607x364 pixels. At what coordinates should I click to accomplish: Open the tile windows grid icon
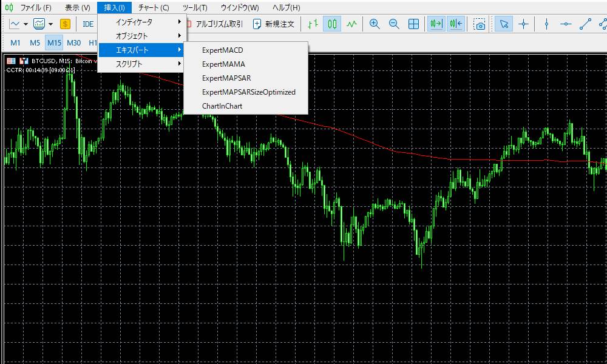[415, 24]
